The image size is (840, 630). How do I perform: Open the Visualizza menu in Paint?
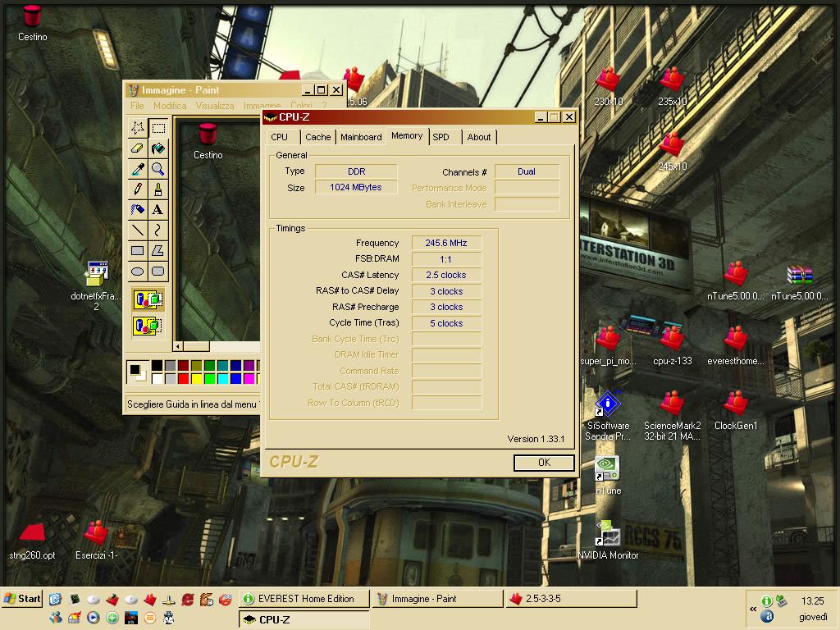[215, 106]
